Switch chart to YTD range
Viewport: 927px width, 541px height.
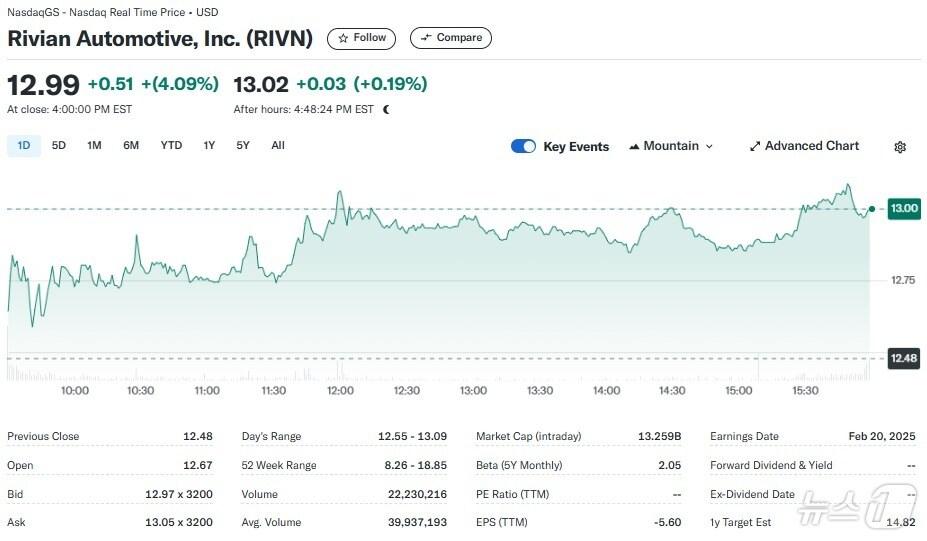[171, 146]
